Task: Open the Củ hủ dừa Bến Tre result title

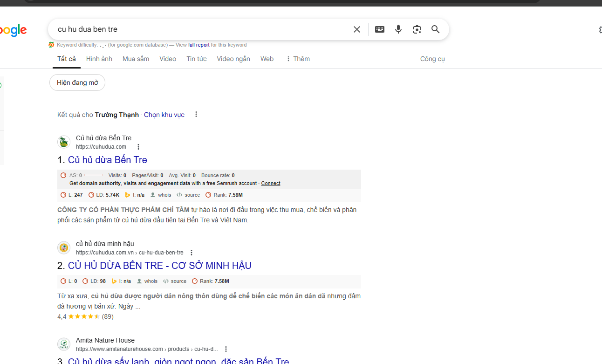Action: tap(108, 160)
